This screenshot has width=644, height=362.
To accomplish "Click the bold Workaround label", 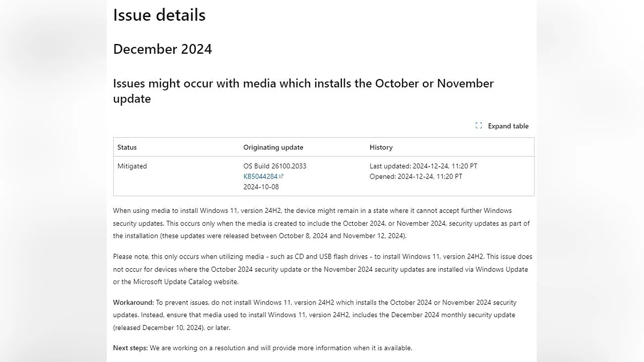I will [133, 302].
